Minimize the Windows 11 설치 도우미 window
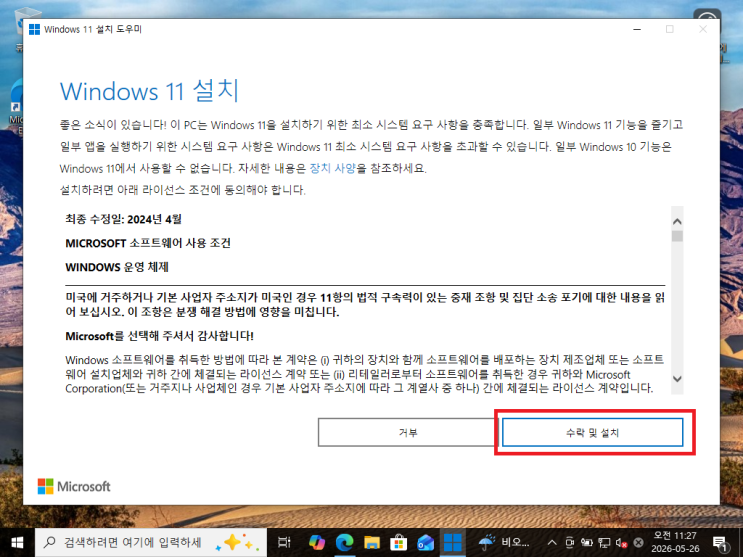This screenshot has height=557, width=743. [x=637, y=29]
